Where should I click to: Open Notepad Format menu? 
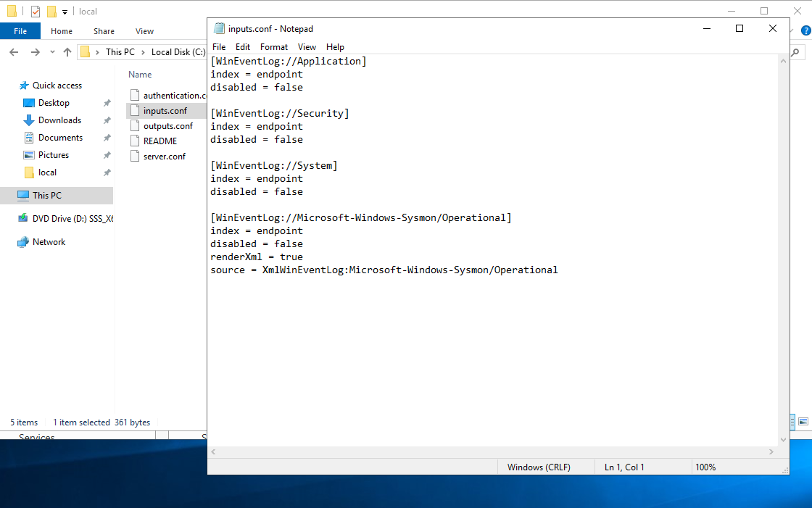pyautogui.click(x=274, y=47)
